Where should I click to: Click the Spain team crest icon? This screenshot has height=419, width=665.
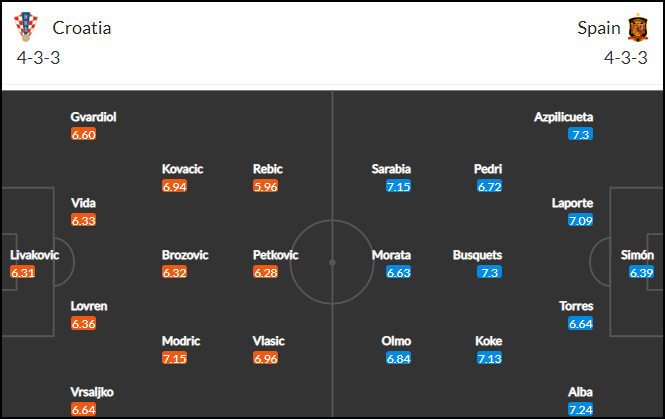click(638, 28)
